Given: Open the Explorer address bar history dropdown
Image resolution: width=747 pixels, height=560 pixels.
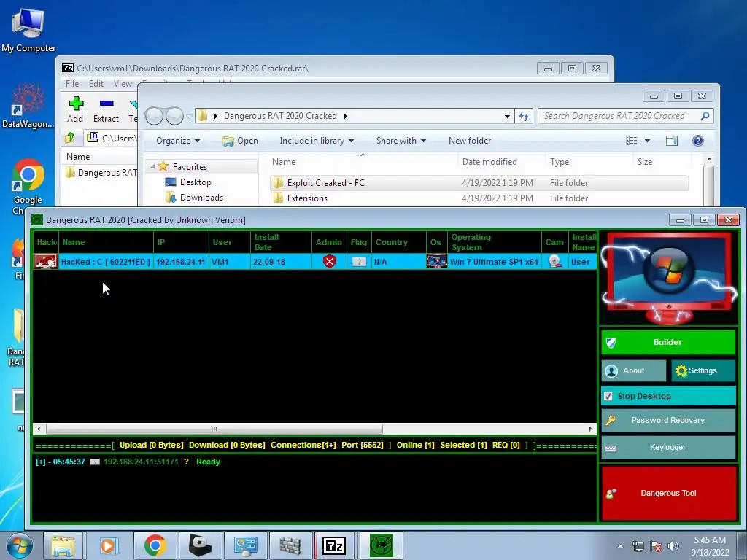Looking at the screenshot, I should coord(507,116).
